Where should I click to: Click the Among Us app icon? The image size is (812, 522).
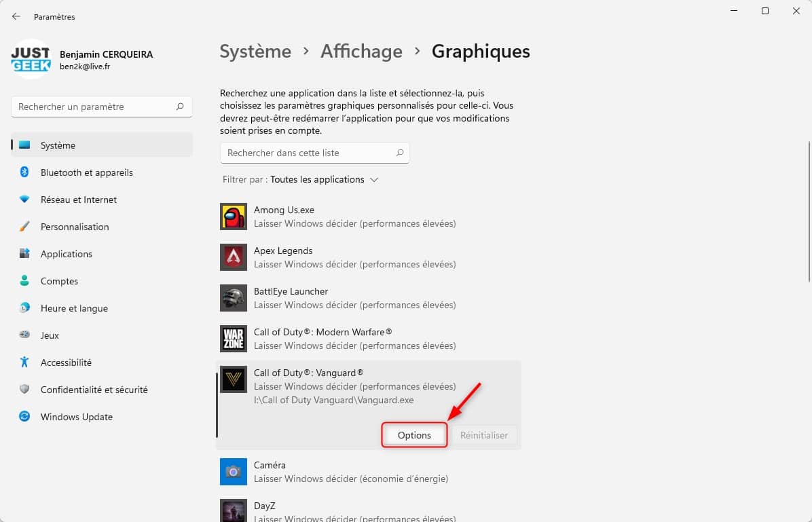(x=234, y=217)
